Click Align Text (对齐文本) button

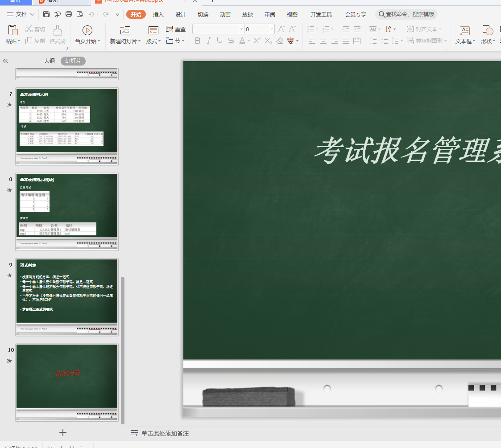pos(424,29)
